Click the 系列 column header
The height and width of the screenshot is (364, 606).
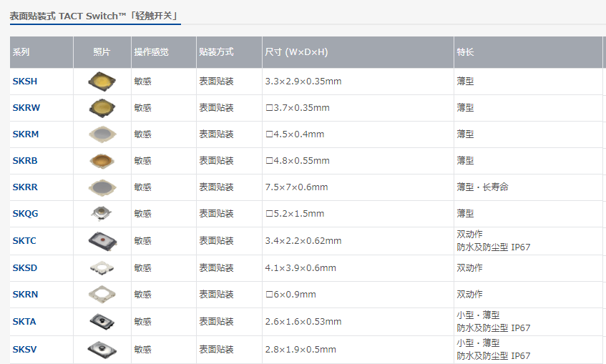pos(21,52)
